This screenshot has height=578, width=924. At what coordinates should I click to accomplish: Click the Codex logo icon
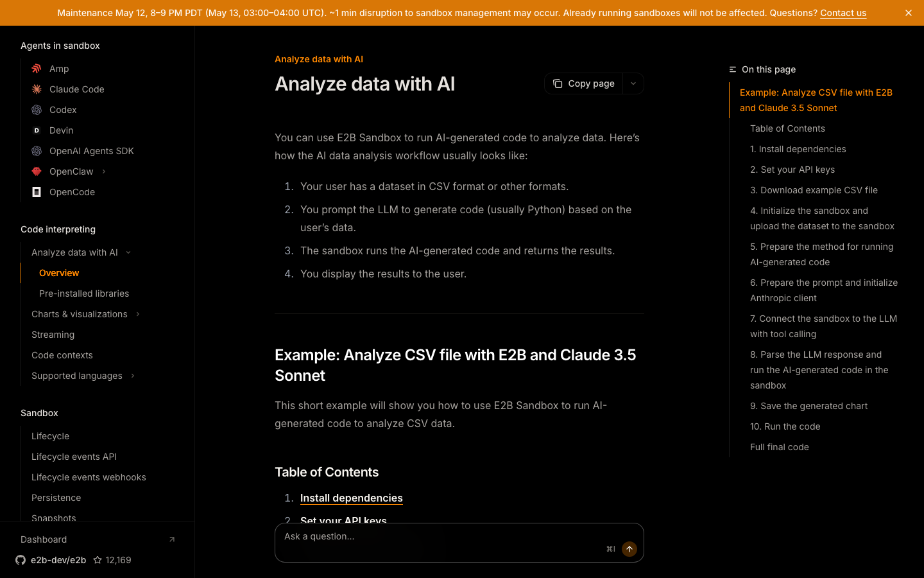[x=37, y=110]
